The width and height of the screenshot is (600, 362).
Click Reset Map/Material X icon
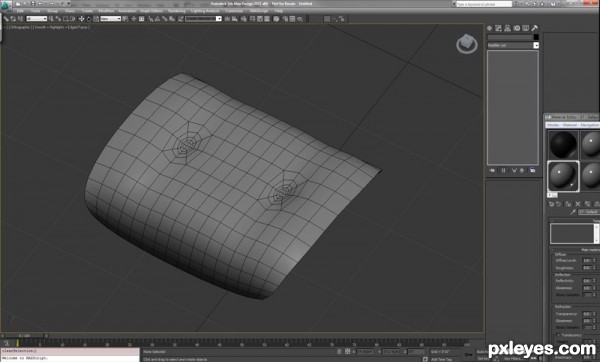578,204
